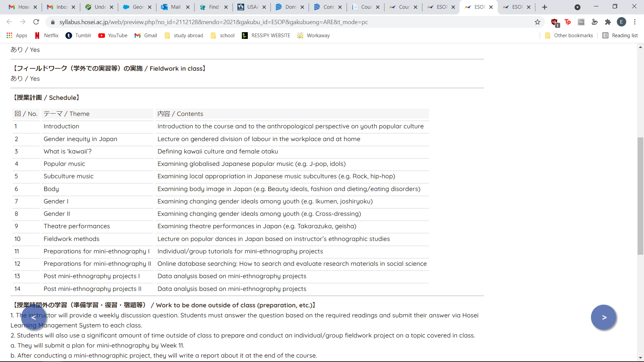Viewport: 644px width, 362px height.
Task: Open the Chrome three-dot menu
Action: pyautogui.click(x=635, y=22)
